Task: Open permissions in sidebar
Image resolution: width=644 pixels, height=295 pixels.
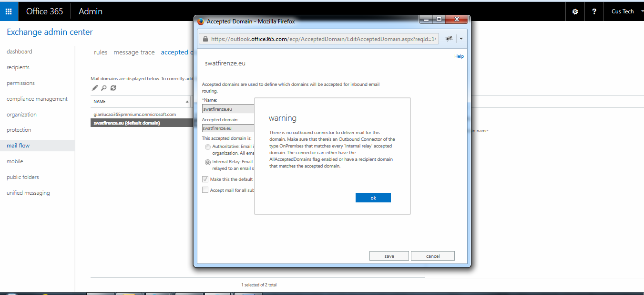Action: (20, 83)
